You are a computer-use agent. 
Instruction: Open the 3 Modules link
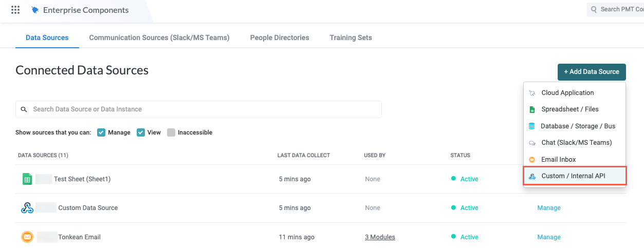(x=380, y=237)
